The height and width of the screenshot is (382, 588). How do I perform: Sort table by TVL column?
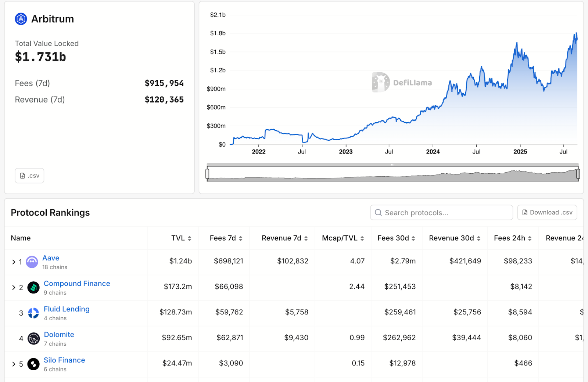click(x=181, y=238)
